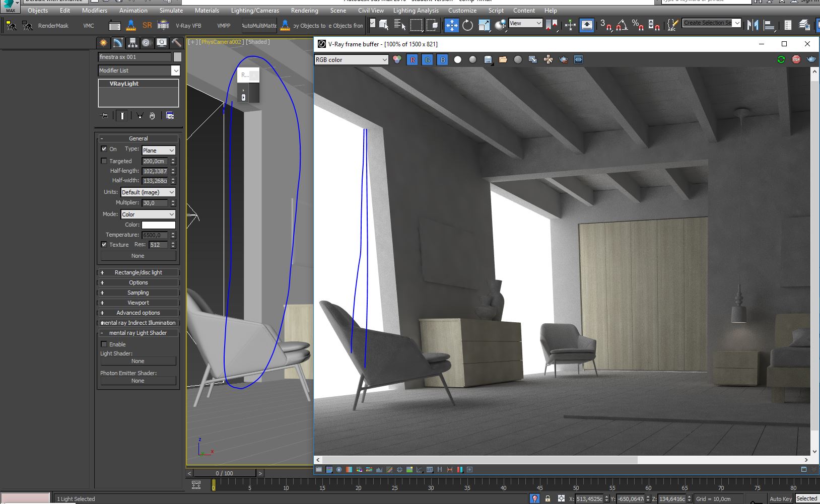This screenshot has height=504, width=820.
Task: Click the SR orange toolbar icon
Action: [x=147, y=25]
